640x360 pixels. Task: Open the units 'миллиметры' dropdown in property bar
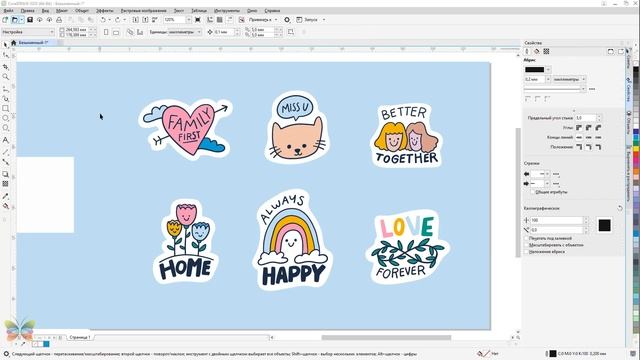199,32
